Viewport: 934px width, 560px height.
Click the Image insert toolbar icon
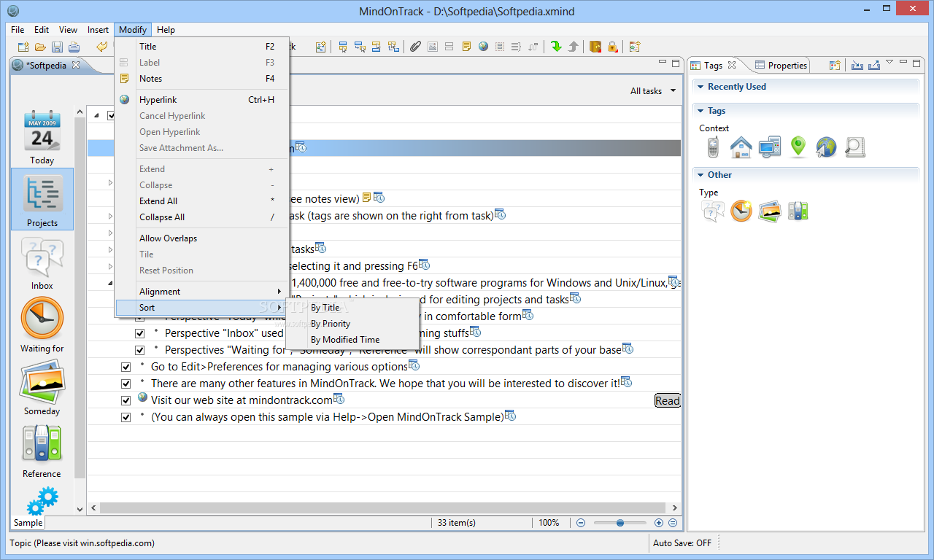pos(432,47)
